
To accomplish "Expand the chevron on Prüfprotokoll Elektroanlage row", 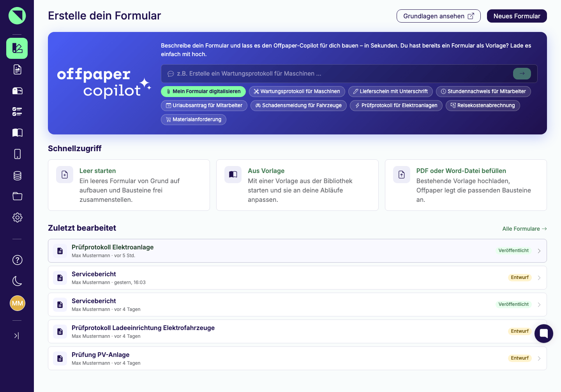I will pos(539,251).
